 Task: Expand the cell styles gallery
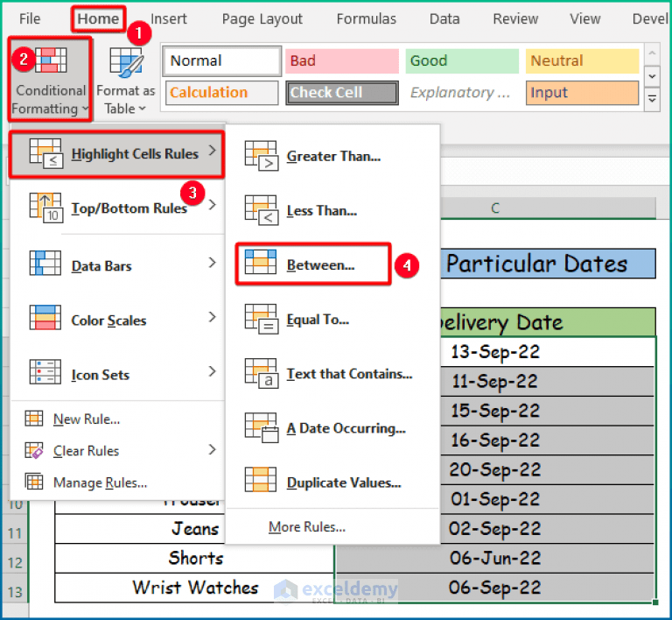point(652,99)
